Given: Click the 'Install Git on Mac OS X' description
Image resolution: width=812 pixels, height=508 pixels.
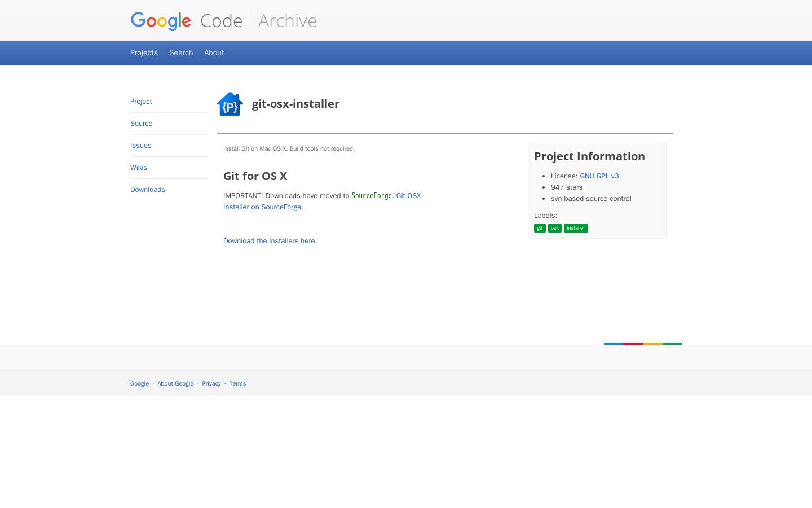Looking at the screenshot, I should click(289, 149).
